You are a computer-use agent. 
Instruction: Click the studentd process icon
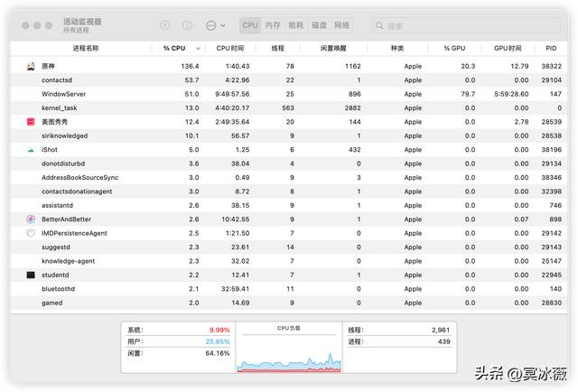pos(31,275)
